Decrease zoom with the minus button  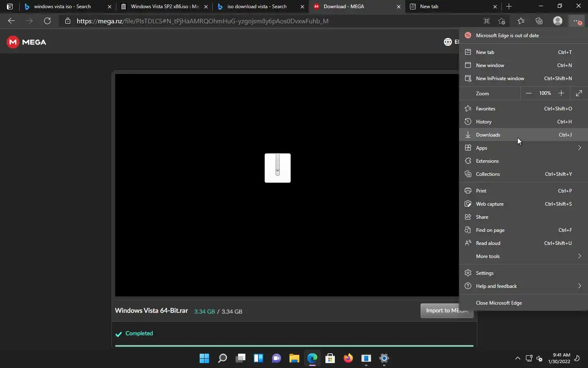point(529,93)
